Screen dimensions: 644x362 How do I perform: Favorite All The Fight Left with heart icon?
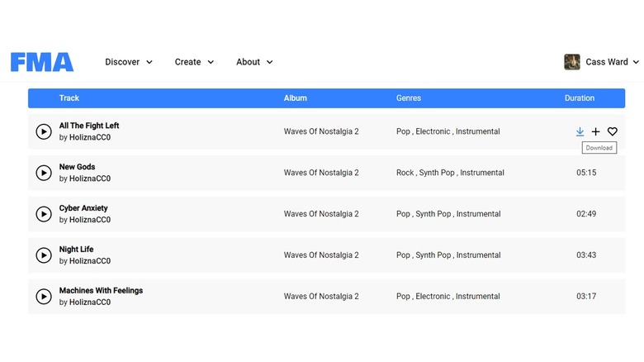click(x=613, y=131)
